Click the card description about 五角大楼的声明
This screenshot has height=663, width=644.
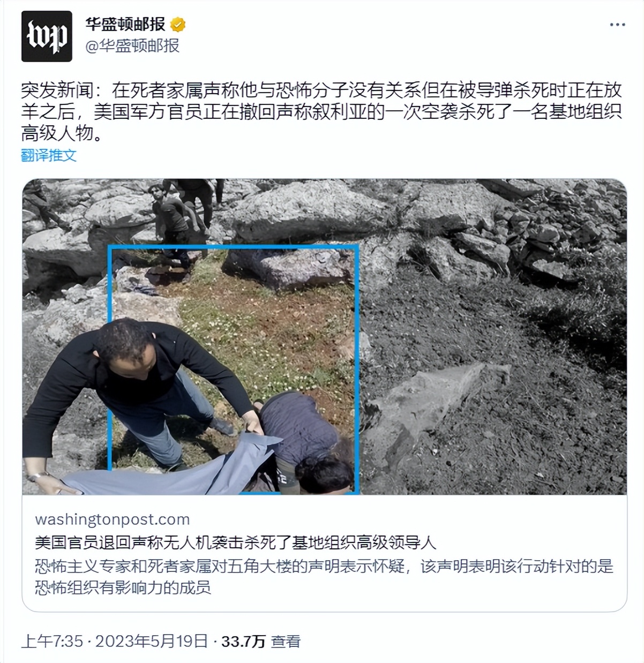(x=324, y=577)
